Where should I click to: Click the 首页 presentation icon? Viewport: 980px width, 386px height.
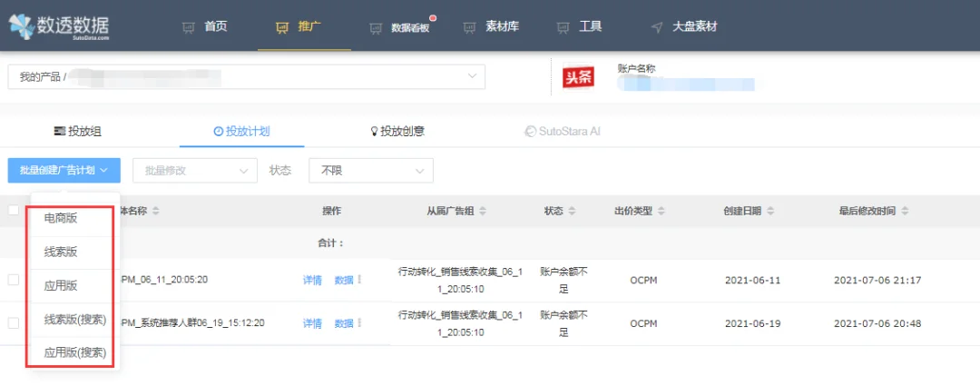189,27
